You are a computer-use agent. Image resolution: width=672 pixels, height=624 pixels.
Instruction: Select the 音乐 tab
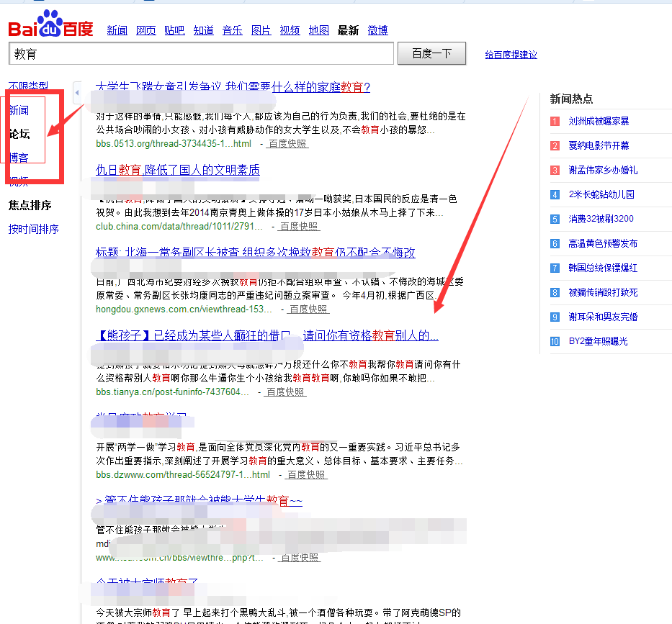click(x=233, y=30)
